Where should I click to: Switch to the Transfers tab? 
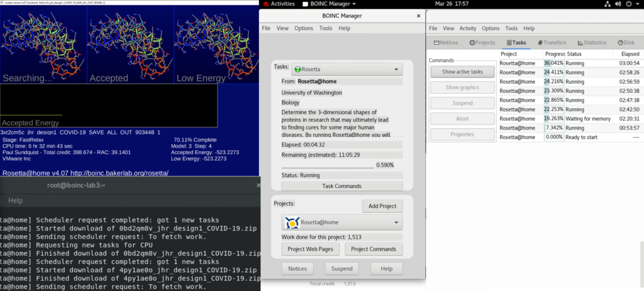[x=552, y=43]
